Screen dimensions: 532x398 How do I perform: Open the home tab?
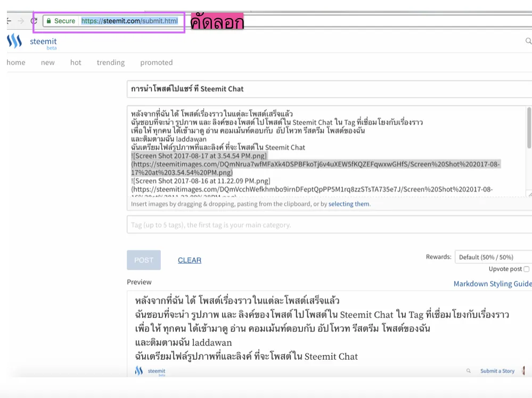[x=16, y=62]
